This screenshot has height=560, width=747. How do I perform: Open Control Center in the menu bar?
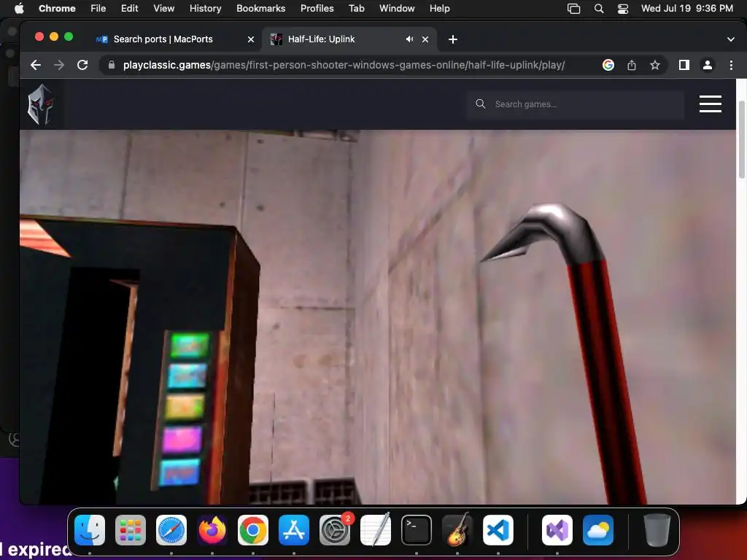(x=623, y=9)
